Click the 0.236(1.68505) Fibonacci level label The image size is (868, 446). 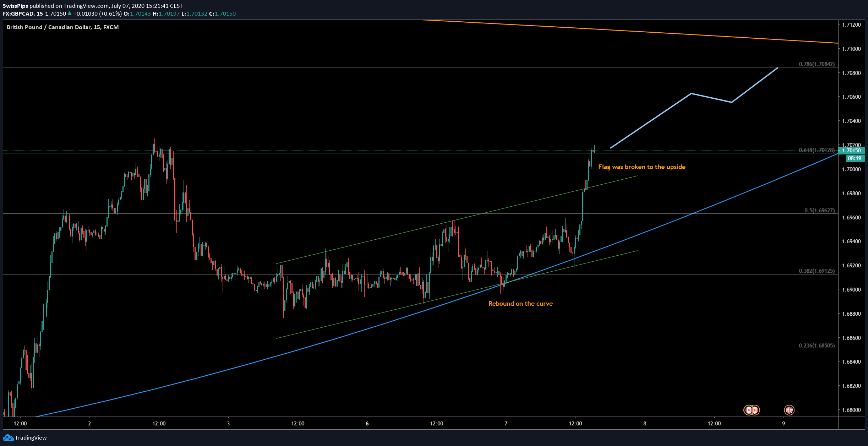(817, 345)
